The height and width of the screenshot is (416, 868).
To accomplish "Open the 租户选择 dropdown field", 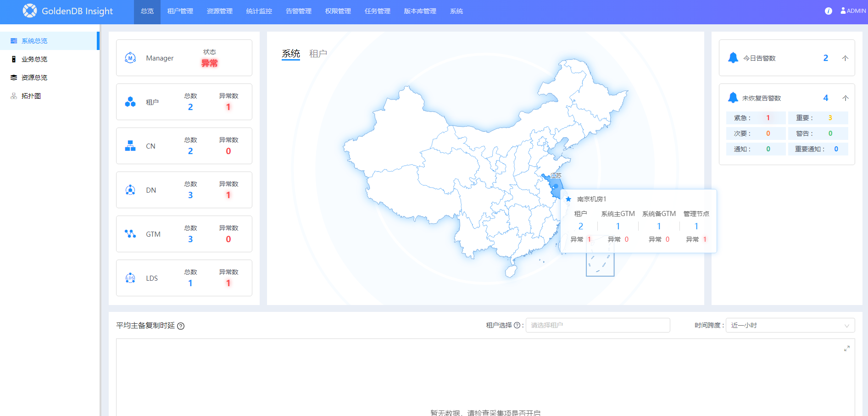I will point(598,325).
